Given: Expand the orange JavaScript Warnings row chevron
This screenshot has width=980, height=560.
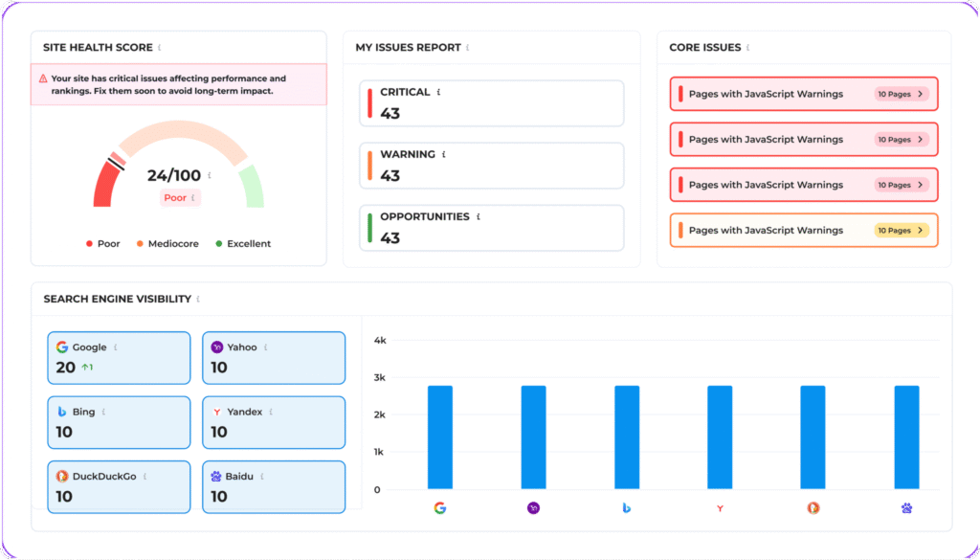Looking at the screenshot, I should [921, 231].
